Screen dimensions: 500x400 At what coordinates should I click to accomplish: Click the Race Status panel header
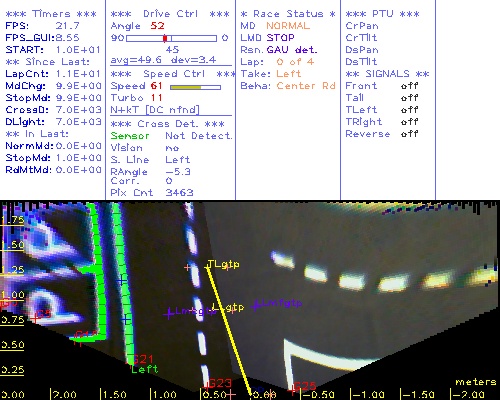[x=288, y=14]
